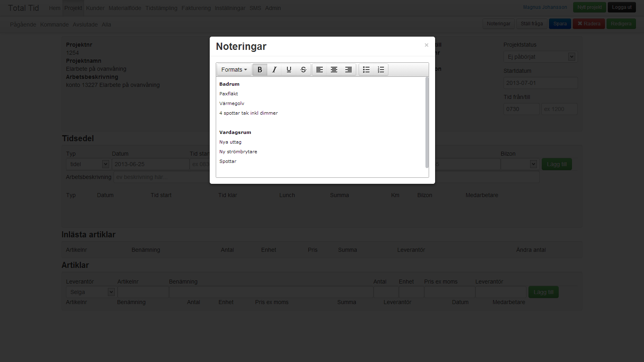The image size is (644, 362).
Task: Align the note text left
Action: 320,70
